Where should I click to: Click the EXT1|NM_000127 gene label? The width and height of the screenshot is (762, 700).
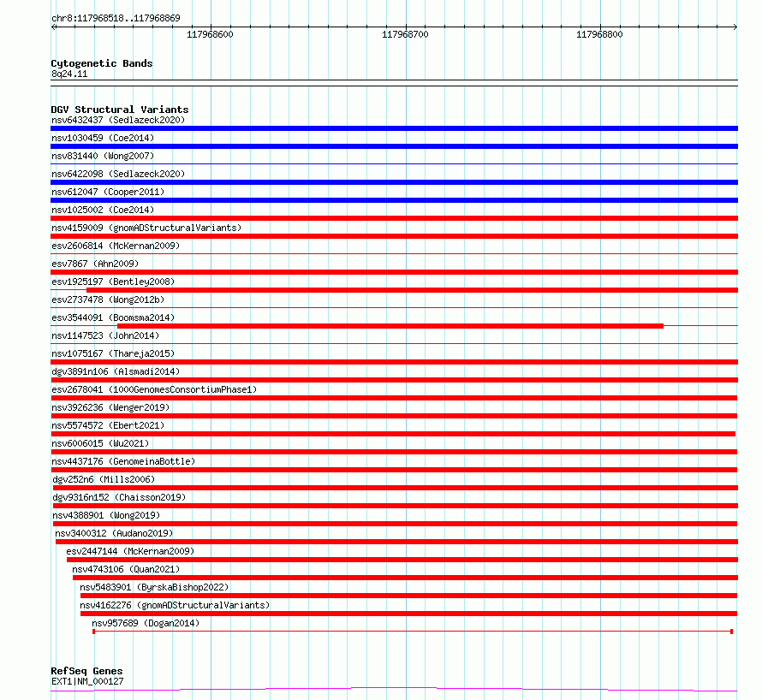pos(87,681)
